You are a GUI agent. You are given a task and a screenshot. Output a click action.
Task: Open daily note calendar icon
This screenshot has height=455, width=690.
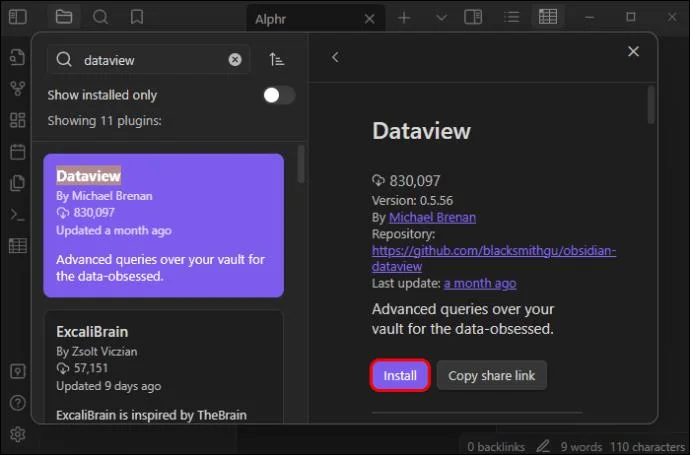click(x=18, y=151)
